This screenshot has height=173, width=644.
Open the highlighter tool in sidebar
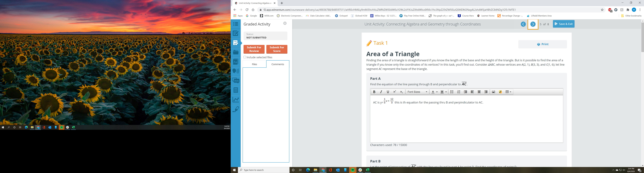click(x=235, y=109)
